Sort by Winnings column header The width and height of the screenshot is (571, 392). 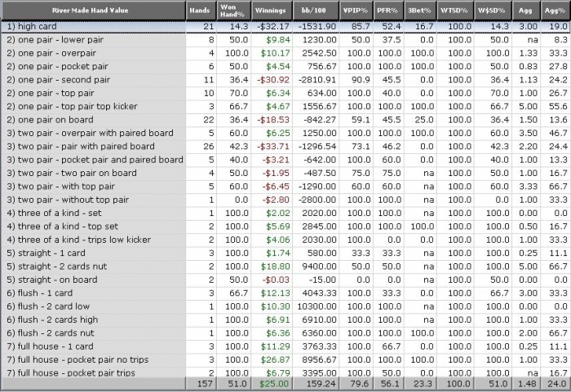coord(272,11)
